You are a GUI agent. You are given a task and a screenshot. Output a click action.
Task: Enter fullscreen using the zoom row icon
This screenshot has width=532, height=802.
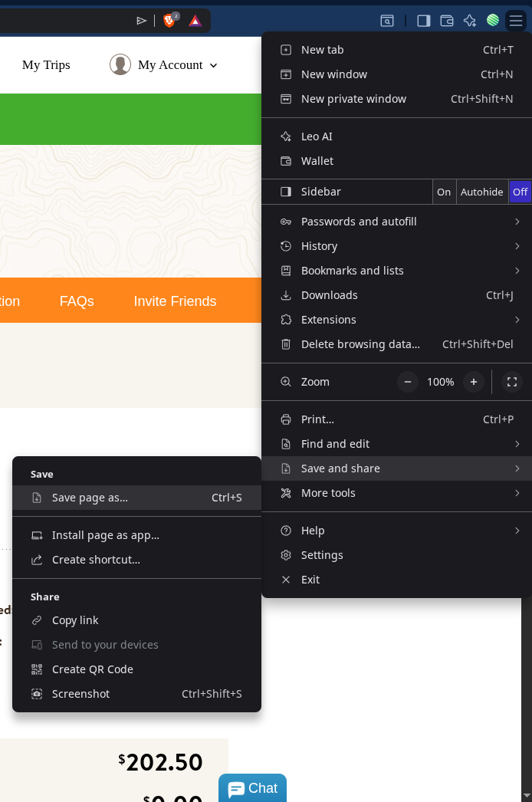click(x=512, y=382)
